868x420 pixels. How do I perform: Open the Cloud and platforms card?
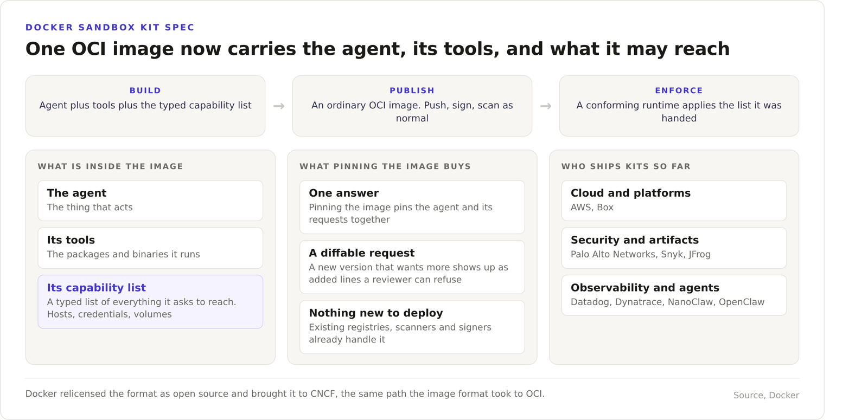(x=674, y=201)
